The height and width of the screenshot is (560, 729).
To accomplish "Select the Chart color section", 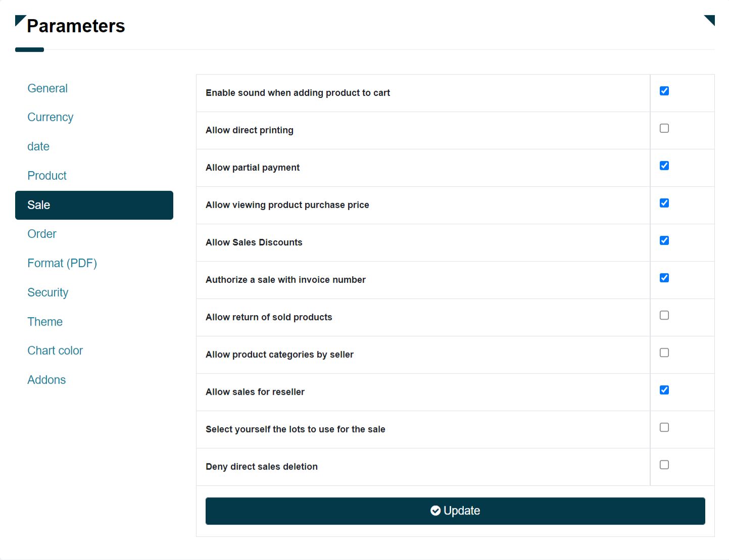I will tap(55, 350).
